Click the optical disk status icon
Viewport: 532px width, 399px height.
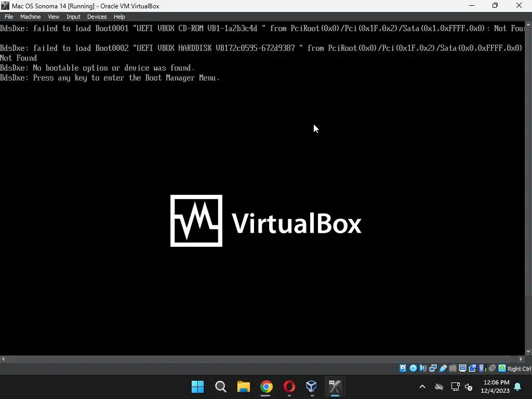click(x=413, y=368)
